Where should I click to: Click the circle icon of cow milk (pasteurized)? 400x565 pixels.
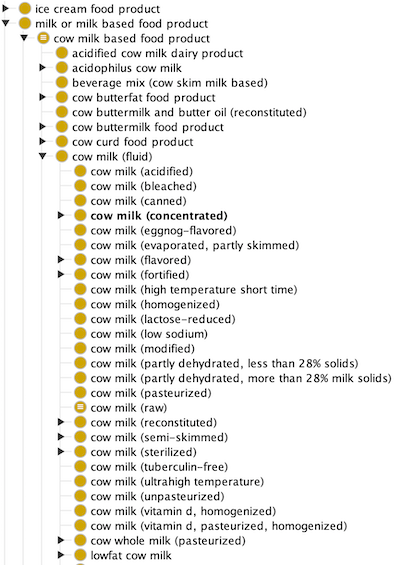[x=80, y=393]
